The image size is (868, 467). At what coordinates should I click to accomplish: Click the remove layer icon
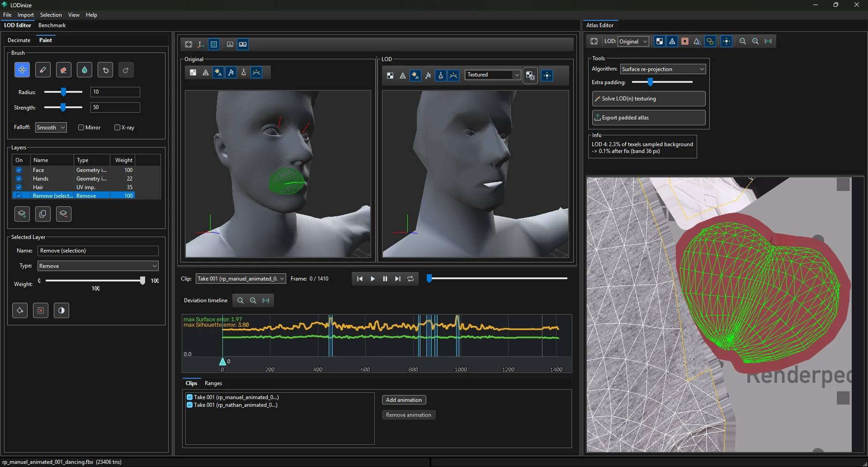pyautogui.click(x=64, y=214)
